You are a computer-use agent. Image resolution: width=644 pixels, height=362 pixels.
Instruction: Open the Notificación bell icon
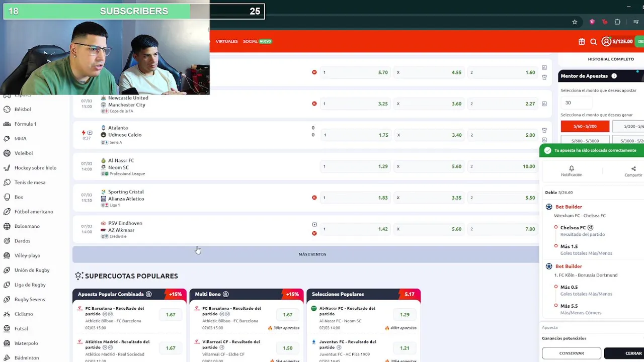(571, 168)
